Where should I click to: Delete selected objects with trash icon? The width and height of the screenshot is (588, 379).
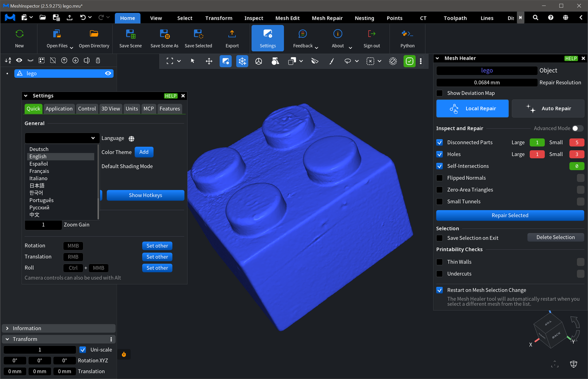click(98, 60)
